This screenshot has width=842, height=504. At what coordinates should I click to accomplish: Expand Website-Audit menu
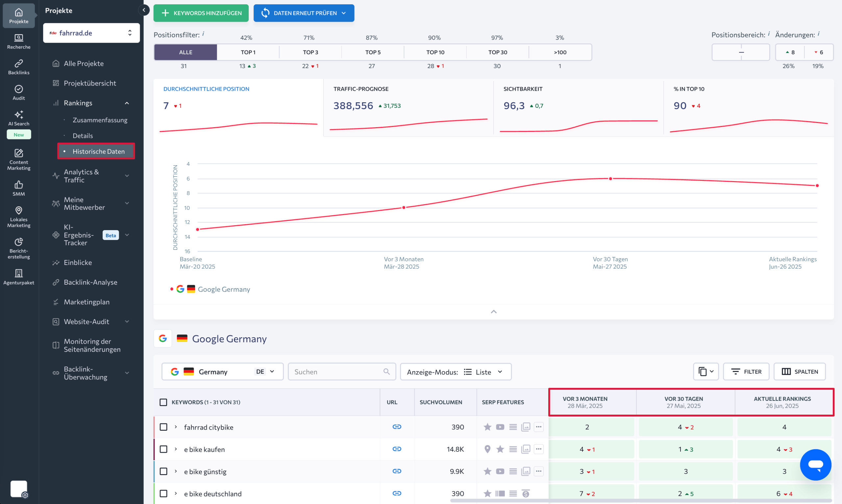(x=127, y=321)
